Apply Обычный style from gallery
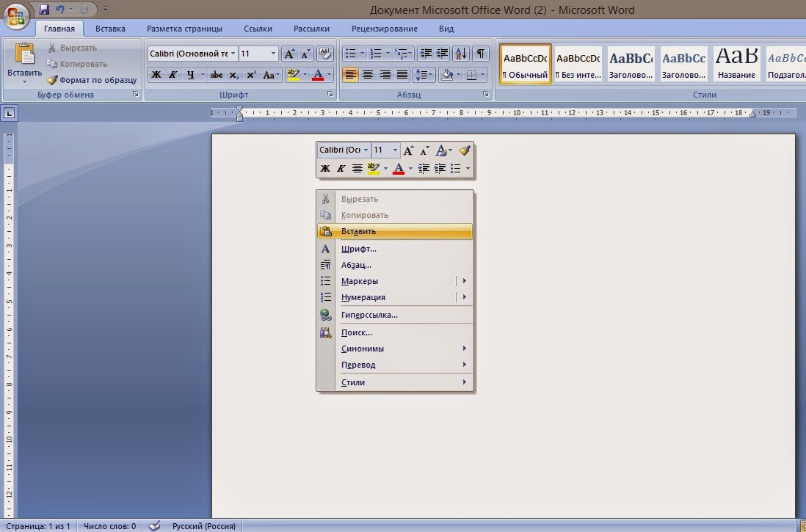The height and width of the screenshot is (532, 806). click(x=526, y=64)
